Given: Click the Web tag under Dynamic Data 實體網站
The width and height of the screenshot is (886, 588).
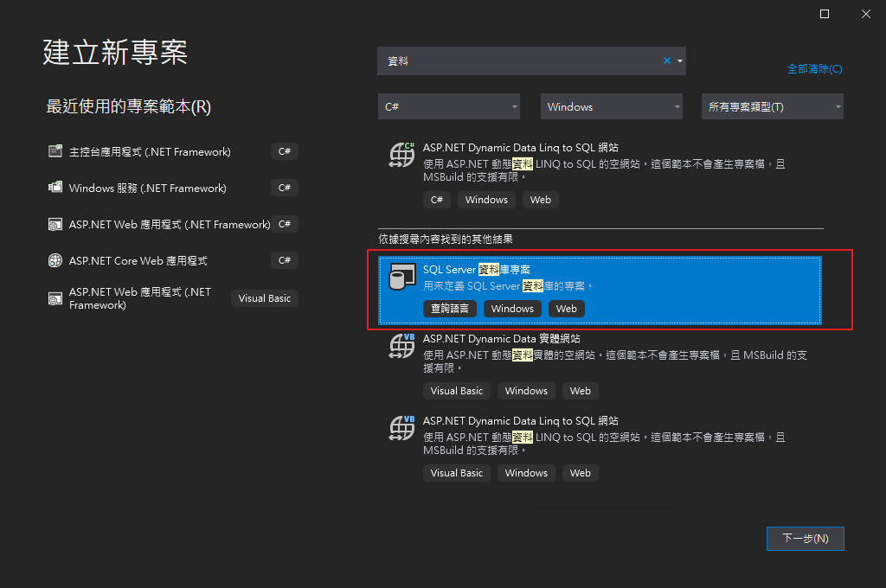Looking at the screenshot, I should click(x=581, y=391).
